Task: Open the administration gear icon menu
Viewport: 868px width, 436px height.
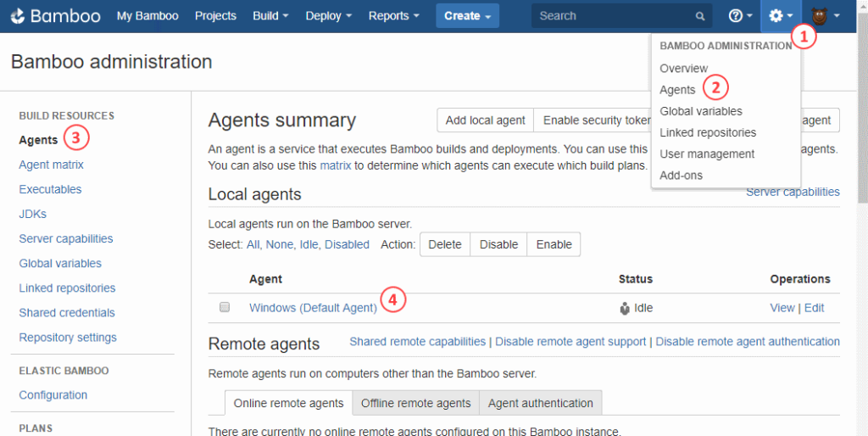Action: click(x=780, y=16)
